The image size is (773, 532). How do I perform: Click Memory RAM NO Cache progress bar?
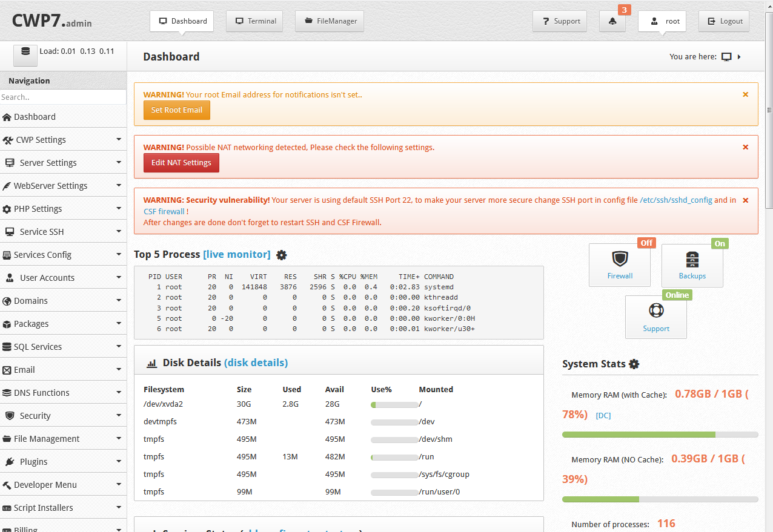tap(660, 499)
